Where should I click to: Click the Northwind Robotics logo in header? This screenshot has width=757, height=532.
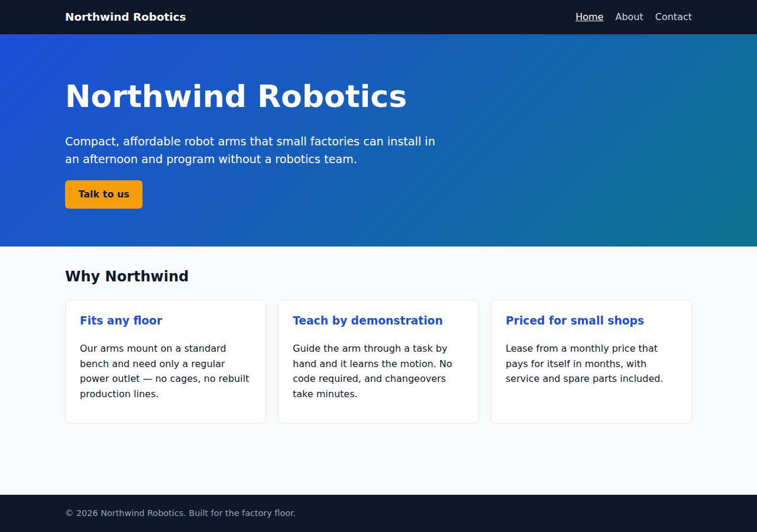point(125,17)
